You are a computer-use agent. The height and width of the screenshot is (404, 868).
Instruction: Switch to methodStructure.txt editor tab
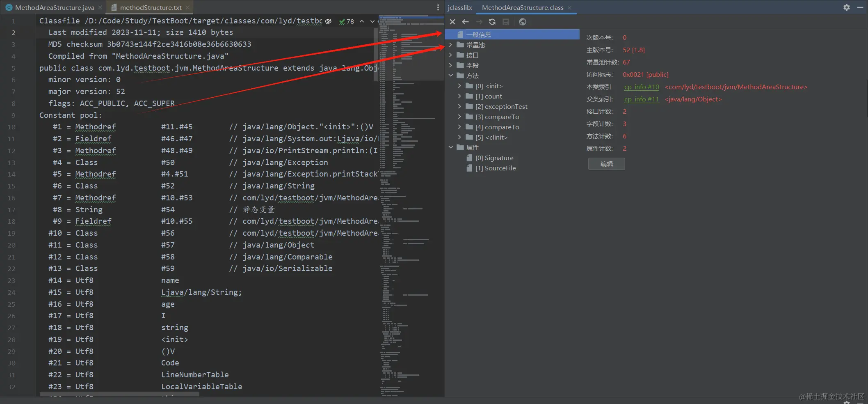[151, 7]
